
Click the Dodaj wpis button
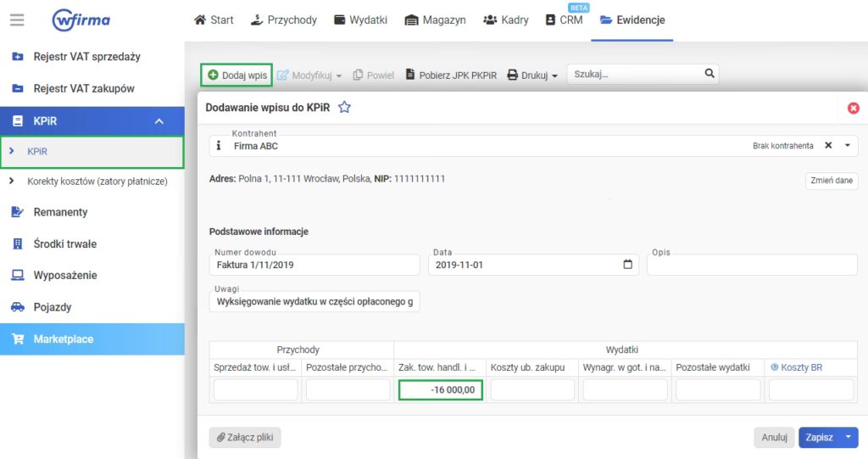point(236,75)
